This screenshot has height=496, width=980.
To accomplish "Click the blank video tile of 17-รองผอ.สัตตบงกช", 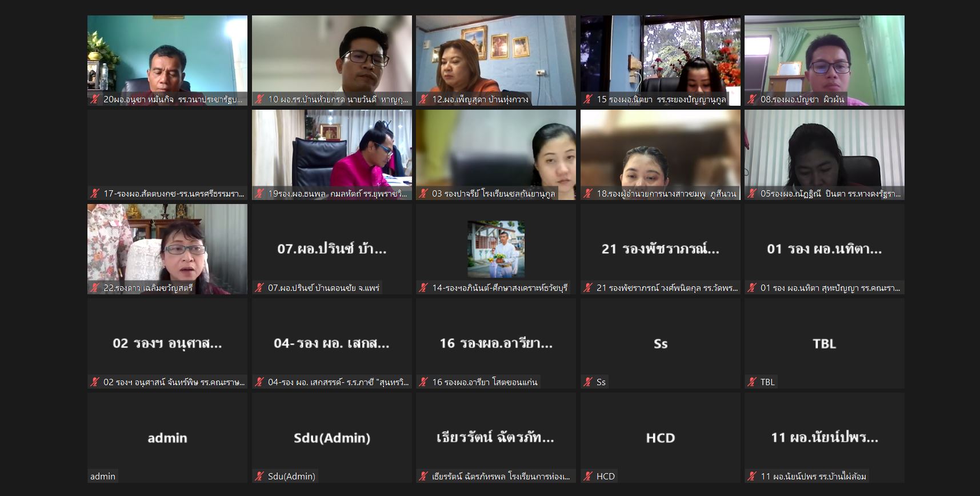I will click(x=167, y=150).
